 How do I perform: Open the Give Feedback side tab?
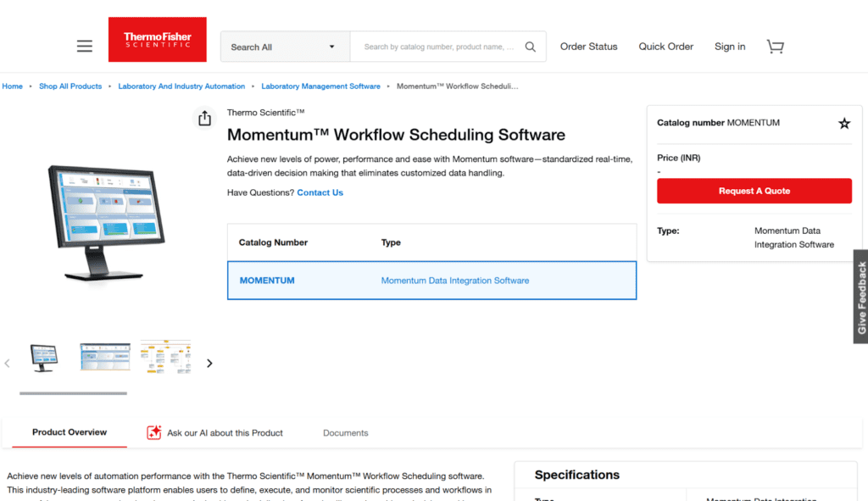tap(860, 297)
